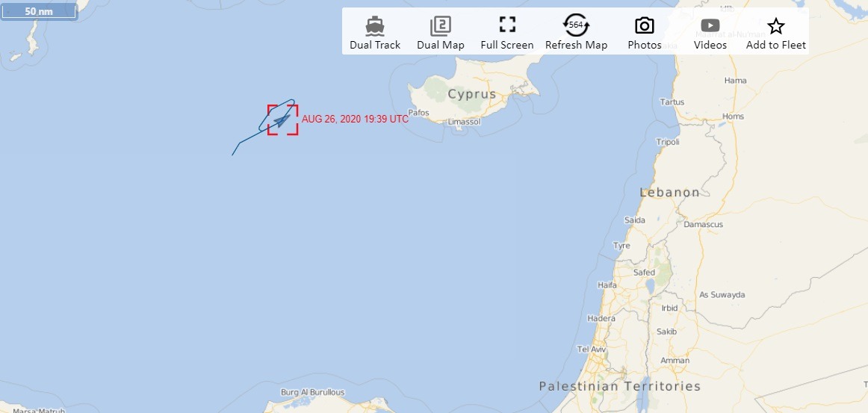Viewport: 868px width, 413px height.
Task: Click the 50 nm scale bar
Action: pos(39,12)
